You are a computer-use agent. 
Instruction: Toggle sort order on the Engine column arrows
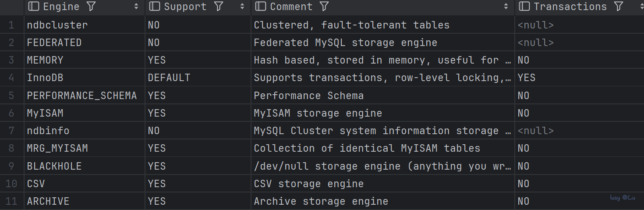(x=136, y=7)
